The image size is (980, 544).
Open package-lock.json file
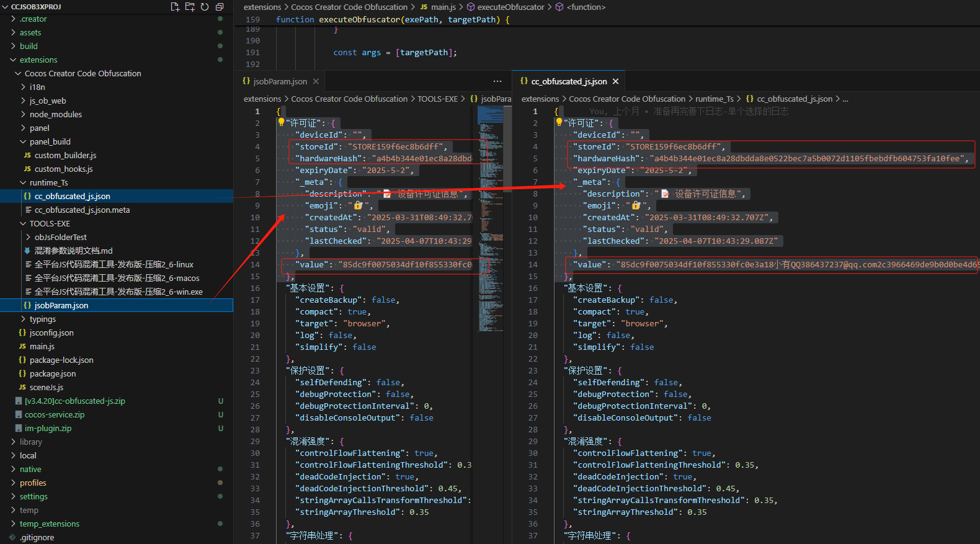tap(61, 360)
